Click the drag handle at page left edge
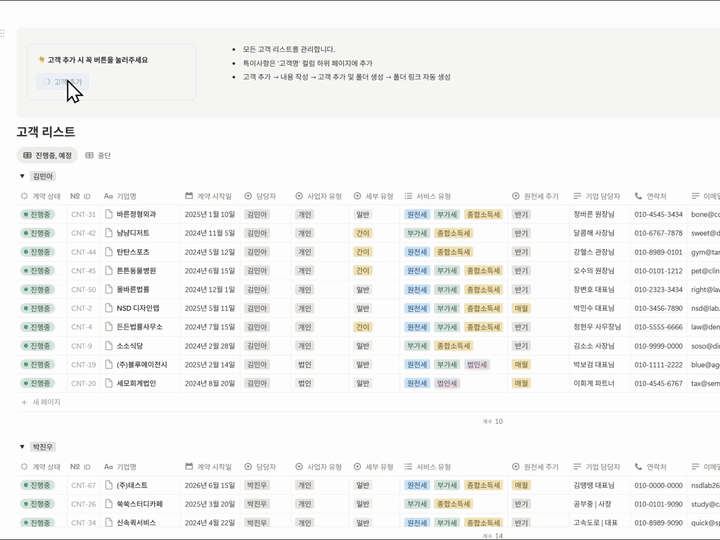The height and width of the screenshot is (540, 720). click(3, 33)
